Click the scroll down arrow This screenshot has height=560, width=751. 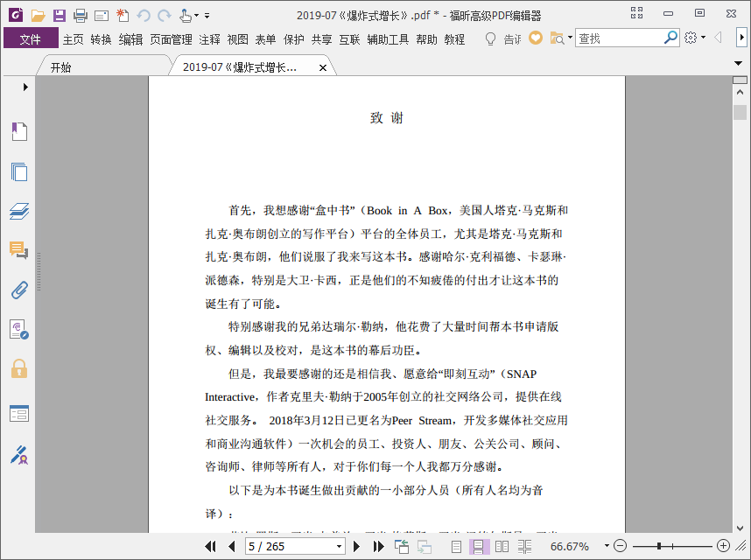740,528
